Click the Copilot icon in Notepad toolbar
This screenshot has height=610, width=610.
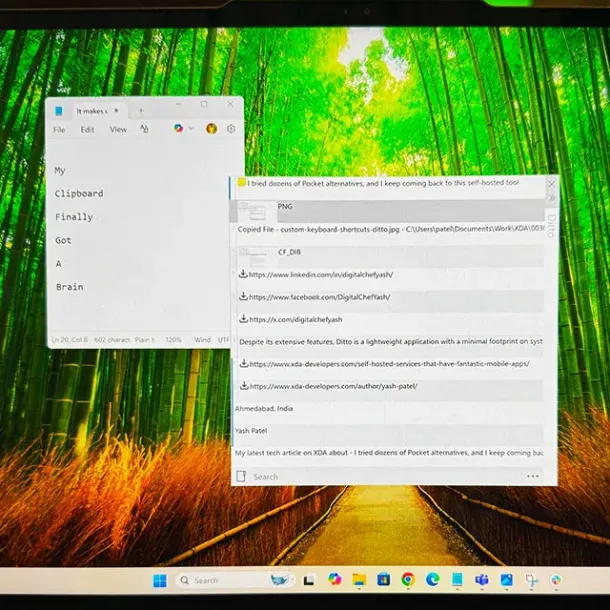[179, 128]
